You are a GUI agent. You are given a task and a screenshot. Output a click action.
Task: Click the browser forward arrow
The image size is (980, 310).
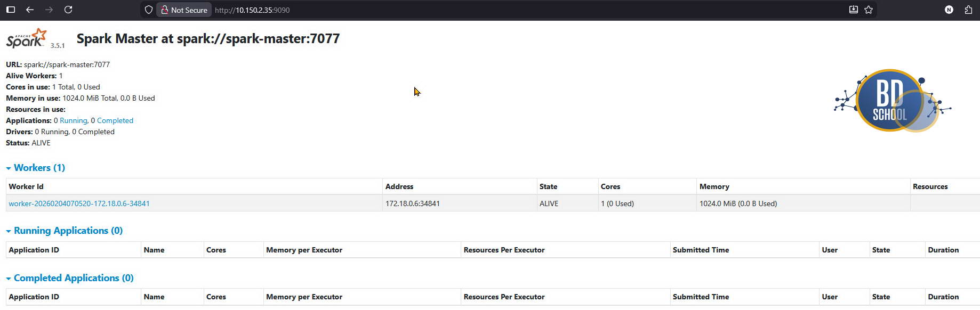point(49,10)
